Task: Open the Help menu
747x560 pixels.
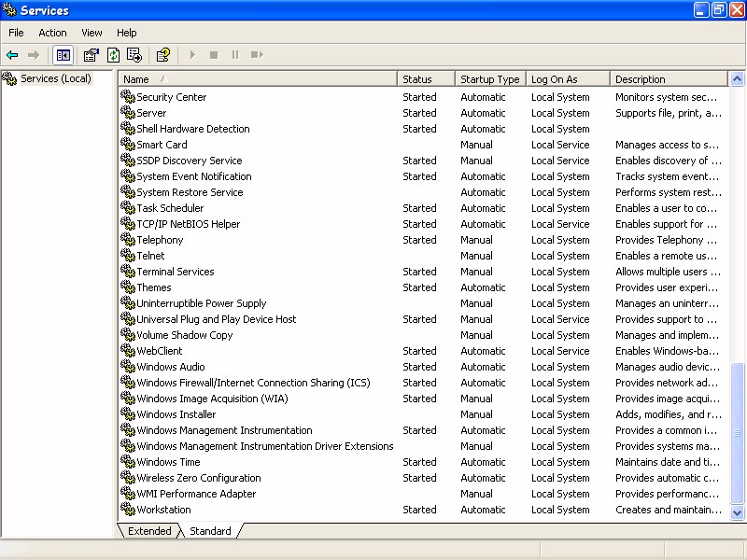Action: (127, 33)
